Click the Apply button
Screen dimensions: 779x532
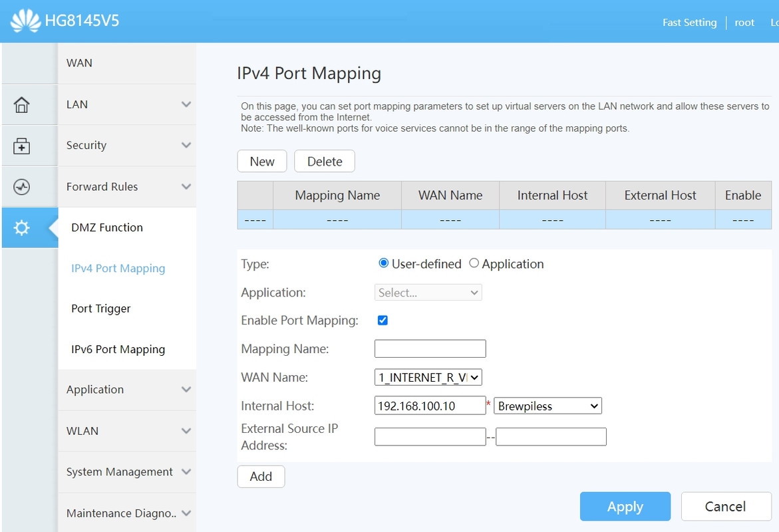click(625, 507)
